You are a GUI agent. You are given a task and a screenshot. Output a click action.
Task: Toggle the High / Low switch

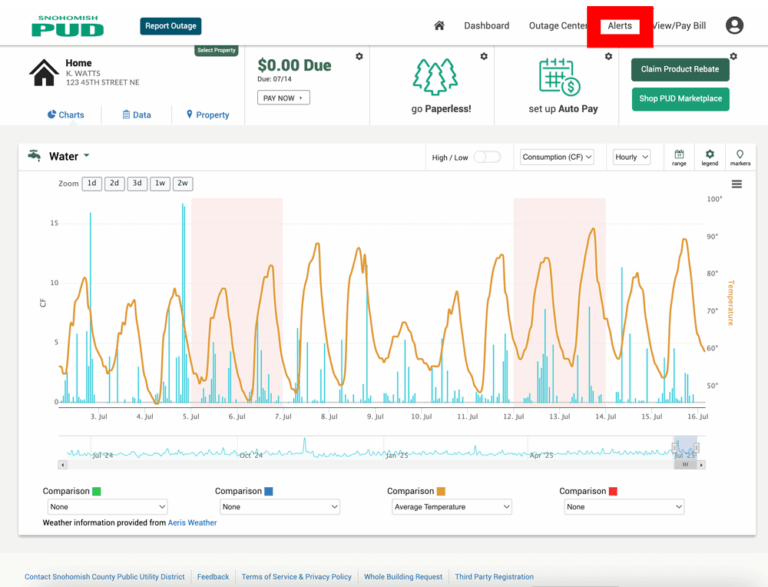click(487, 157)
